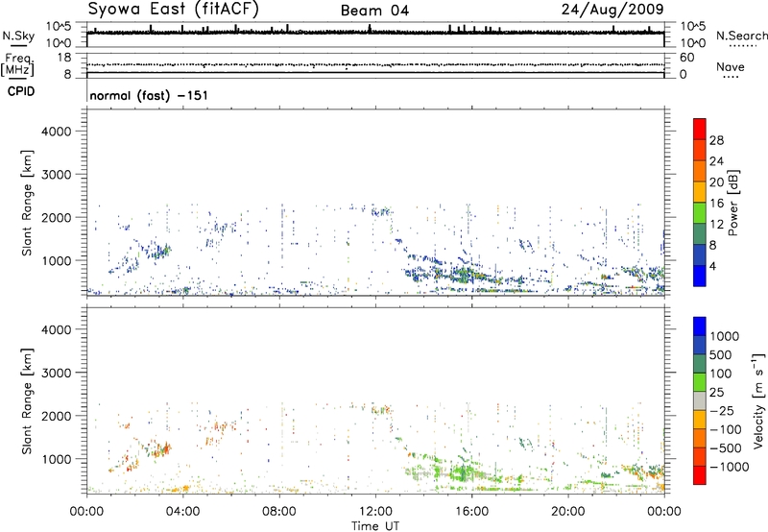Click the 'Nave' legend label
The image size is (768, 532).
click(731, 67)
